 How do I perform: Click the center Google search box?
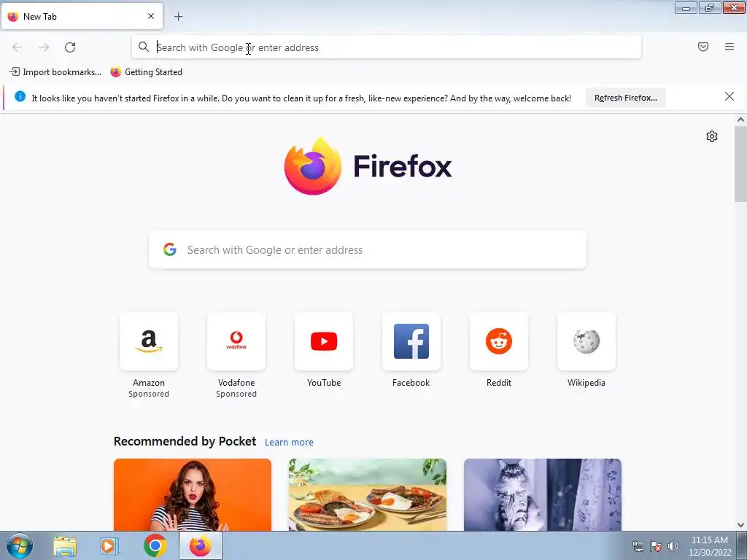tap(368, 250)
